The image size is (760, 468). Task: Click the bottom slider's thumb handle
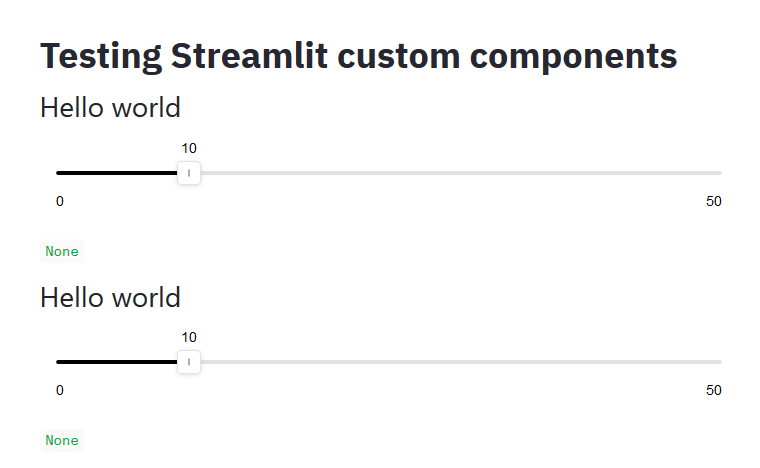(189, 361)
